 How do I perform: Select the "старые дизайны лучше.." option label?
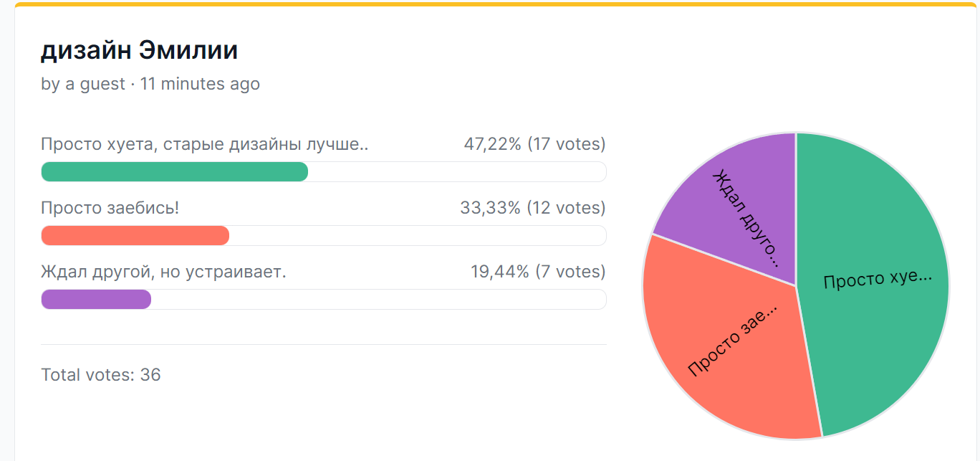point(204,144)
